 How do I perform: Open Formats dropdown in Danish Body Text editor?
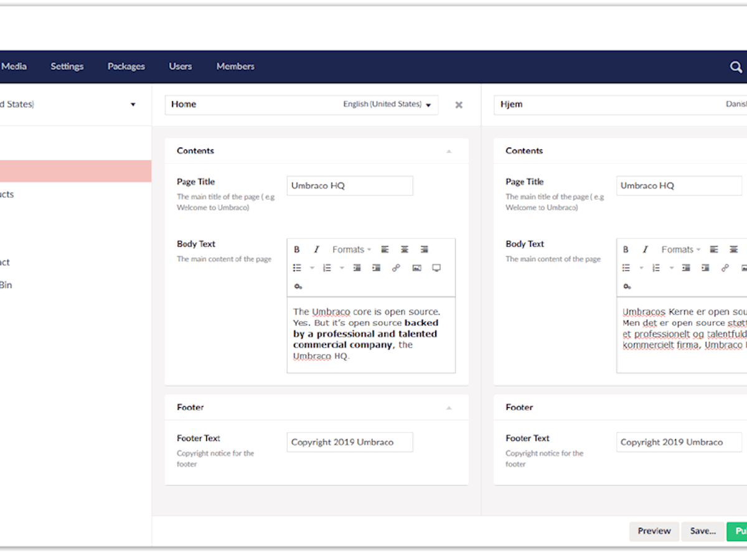pos(680,250)
